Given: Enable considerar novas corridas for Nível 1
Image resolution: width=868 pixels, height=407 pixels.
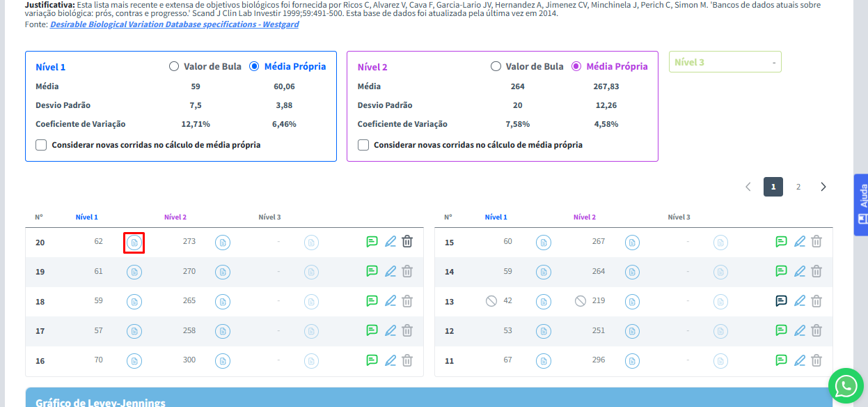Looking at the screenshot, I should tap(41, 145).
